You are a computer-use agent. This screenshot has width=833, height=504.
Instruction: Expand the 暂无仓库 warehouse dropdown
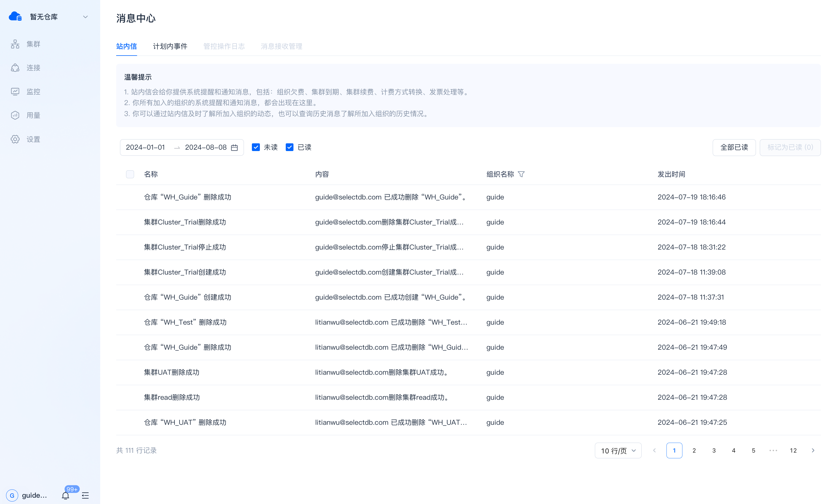point(85,17)
